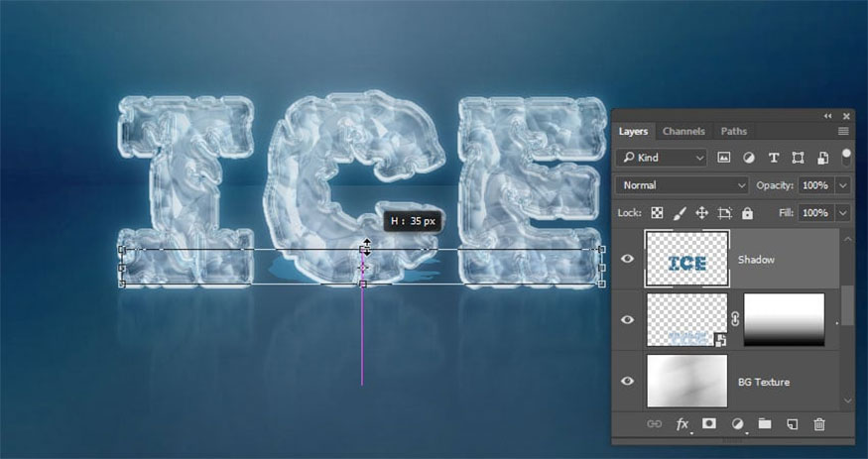
Task: Create new fill or adjustment layer
Action: pos(737,424)
